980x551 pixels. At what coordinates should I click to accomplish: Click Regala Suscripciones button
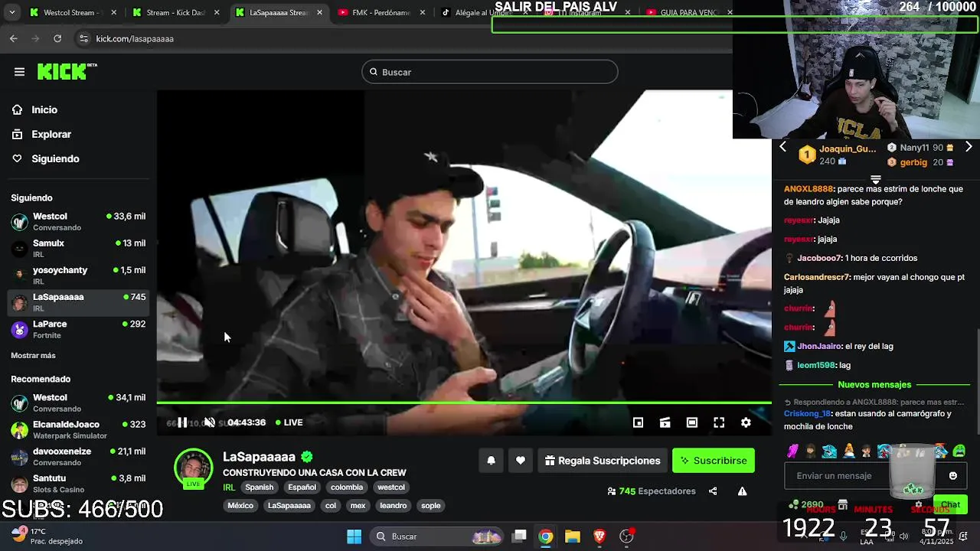click(x=603, y=461)
